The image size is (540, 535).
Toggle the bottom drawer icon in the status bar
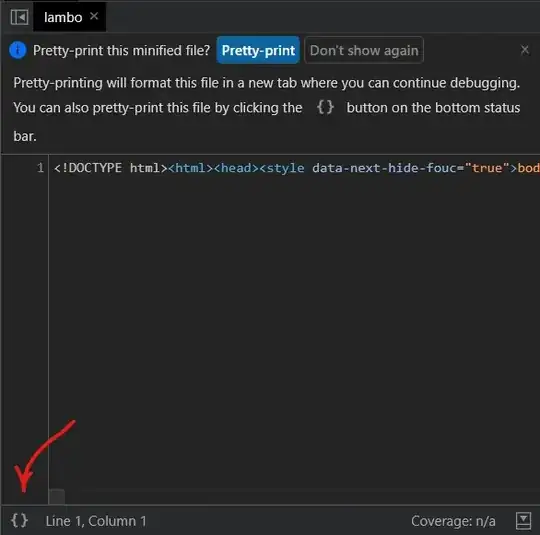(x=523, y=521)
